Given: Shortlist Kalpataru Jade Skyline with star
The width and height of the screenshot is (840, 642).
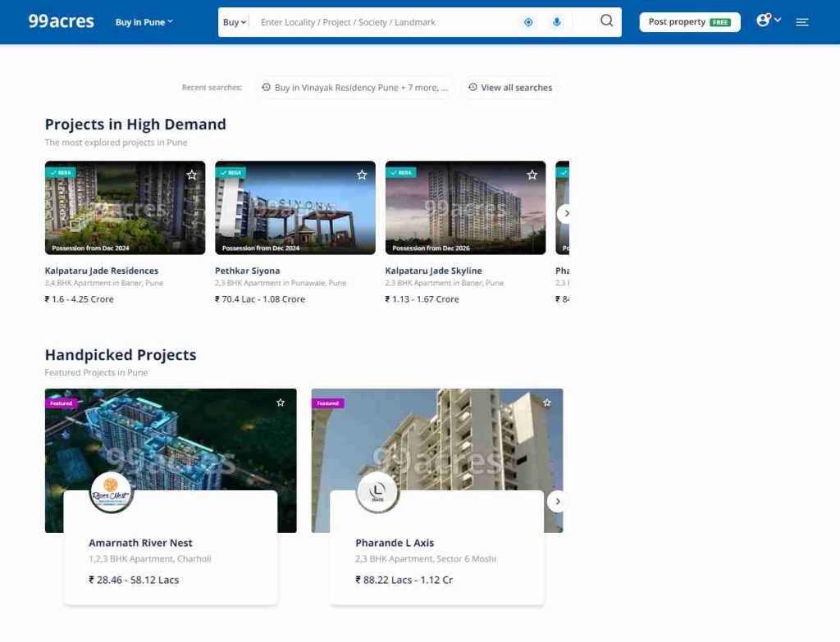Looking at the screenshot, I should 532,175.
